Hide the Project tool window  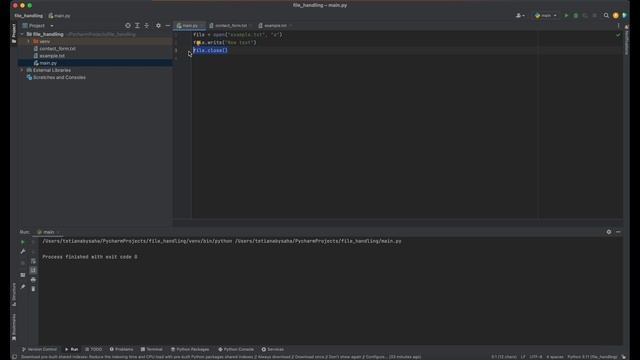click(x=168, y=25)
